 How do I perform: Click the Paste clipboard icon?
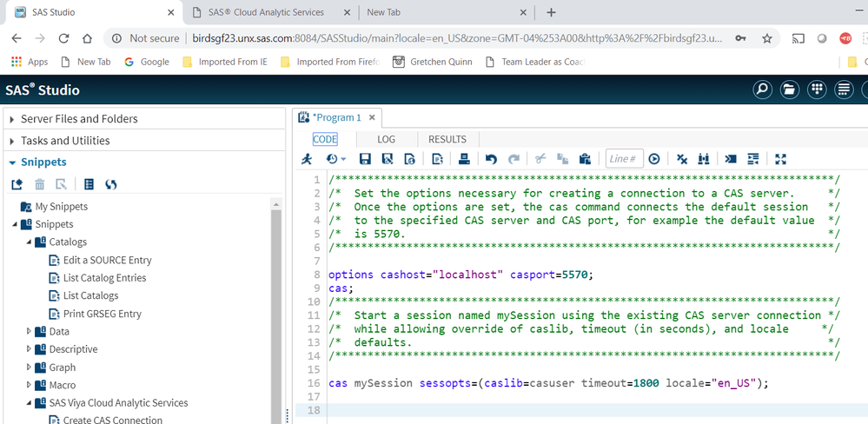pyautogui.click(x=585, y=159)
